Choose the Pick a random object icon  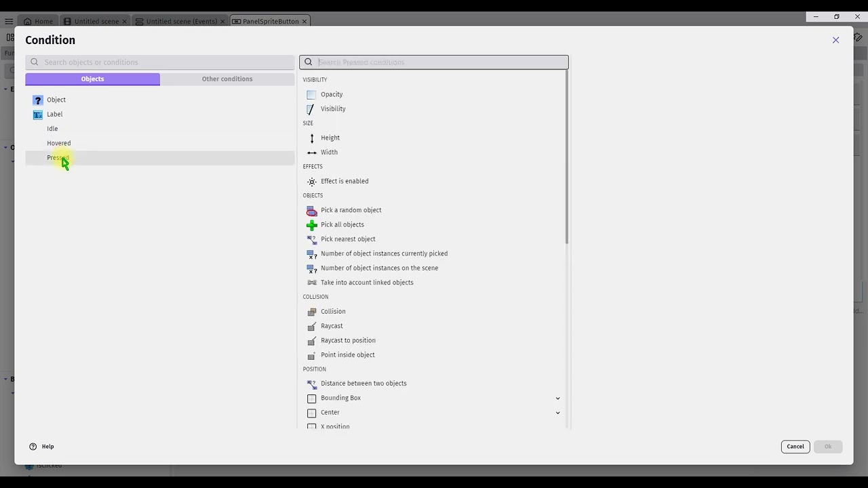pos(311,211)
